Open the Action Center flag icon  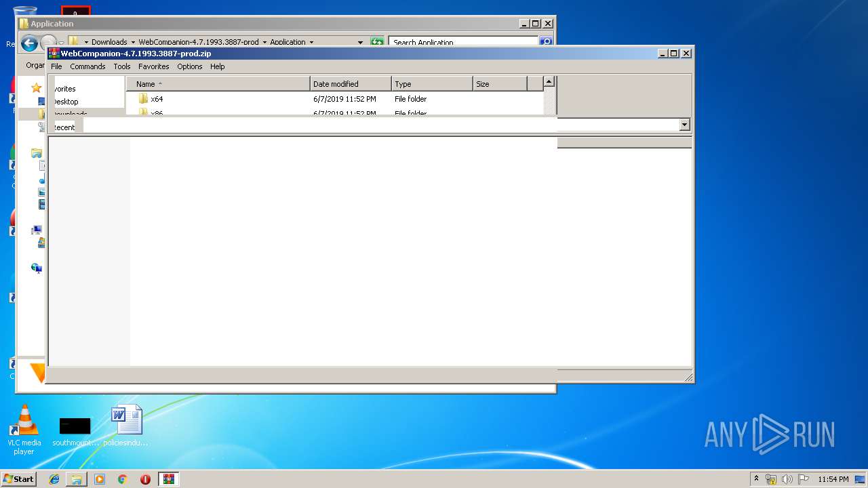click(x=804, y=479)
